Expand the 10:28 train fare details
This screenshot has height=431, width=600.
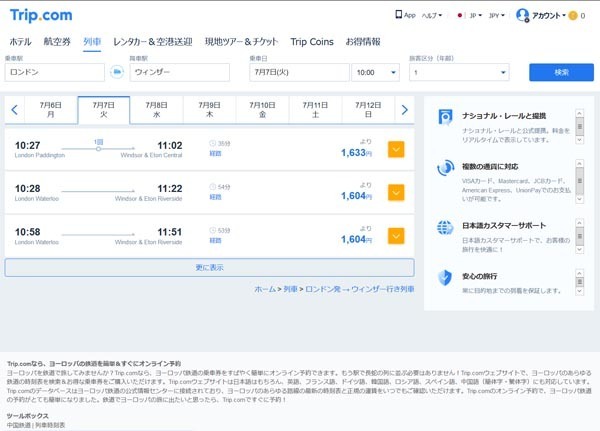coord(396,193)
